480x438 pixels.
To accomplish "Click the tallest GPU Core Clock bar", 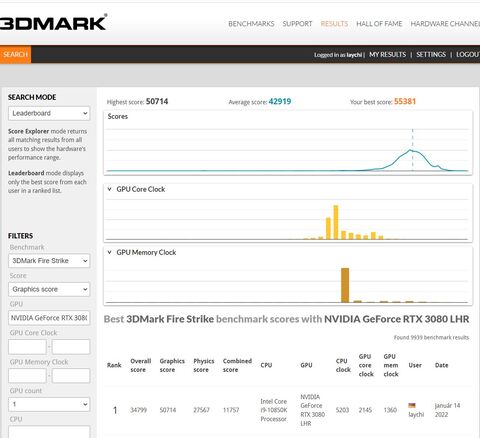I will point(336,222).
